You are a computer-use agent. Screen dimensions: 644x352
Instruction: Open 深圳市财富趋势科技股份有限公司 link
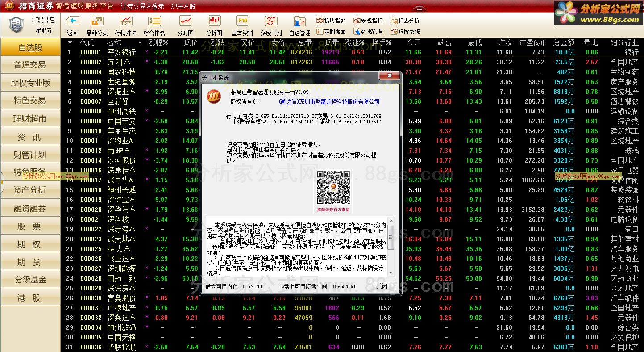(x=329, y=101)
